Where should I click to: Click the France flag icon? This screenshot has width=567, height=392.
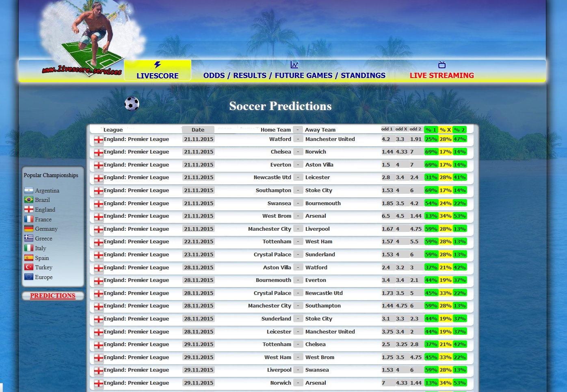[x=29, y=219]
